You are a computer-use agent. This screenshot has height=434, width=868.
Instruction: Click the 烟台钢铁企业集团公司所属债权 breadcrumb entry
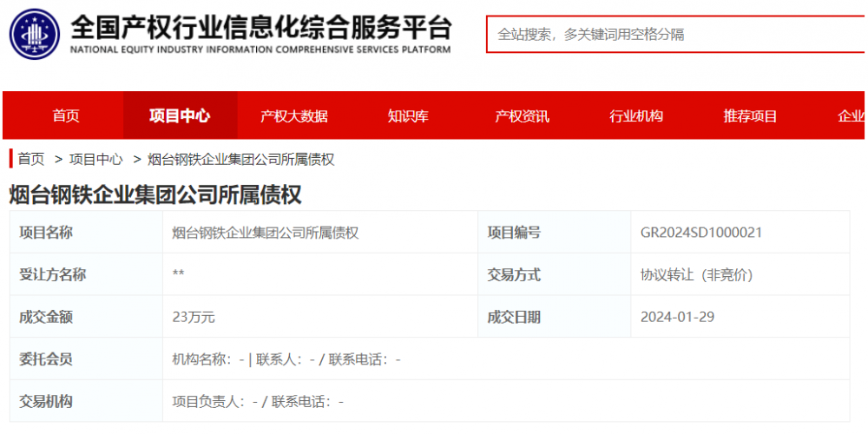click(x=241, y=159)
